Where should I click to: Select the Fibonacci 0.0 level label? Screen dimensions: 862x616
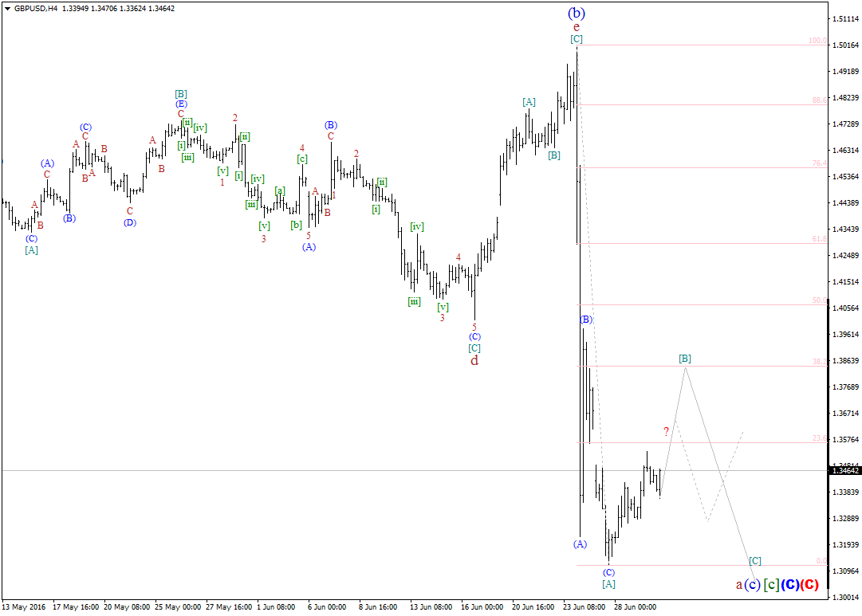pyautogui.click(x=821, y=561)
